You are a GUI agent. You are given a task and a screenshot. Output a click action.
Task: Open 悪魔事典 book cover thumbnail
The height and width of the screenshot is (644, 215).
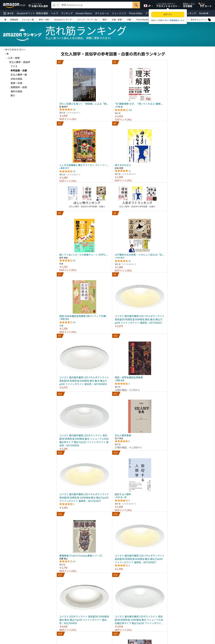84,536
